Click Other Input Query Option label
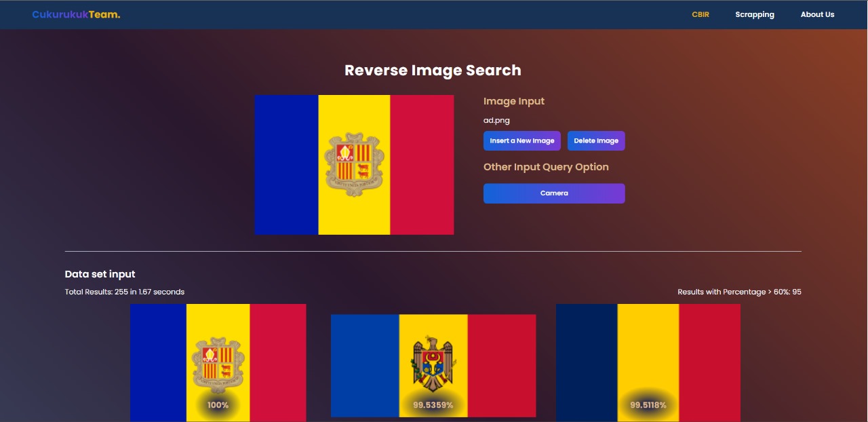 tap(546, 167)
